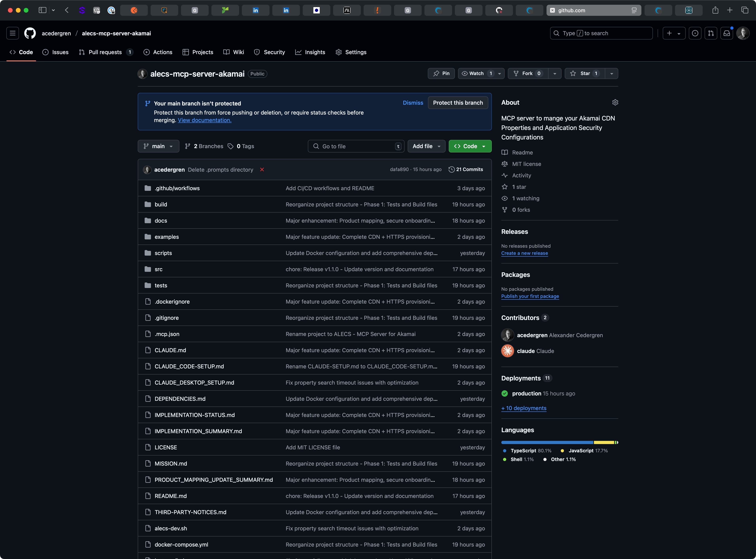Viewport: 756px width, 559px height.
Task: Click the Star button
Action: tap(585, 73)
